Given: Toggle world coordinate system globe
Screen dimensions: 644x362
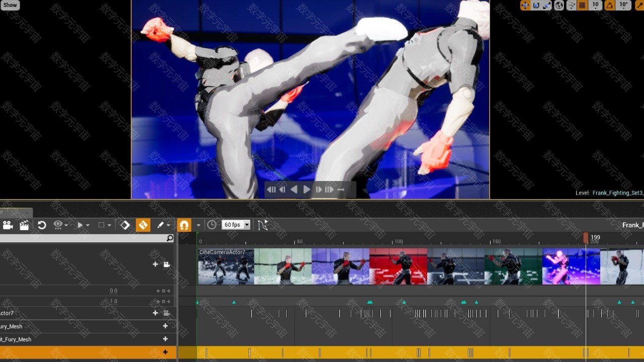Looking at the screenshot, I should pos(559,5).
